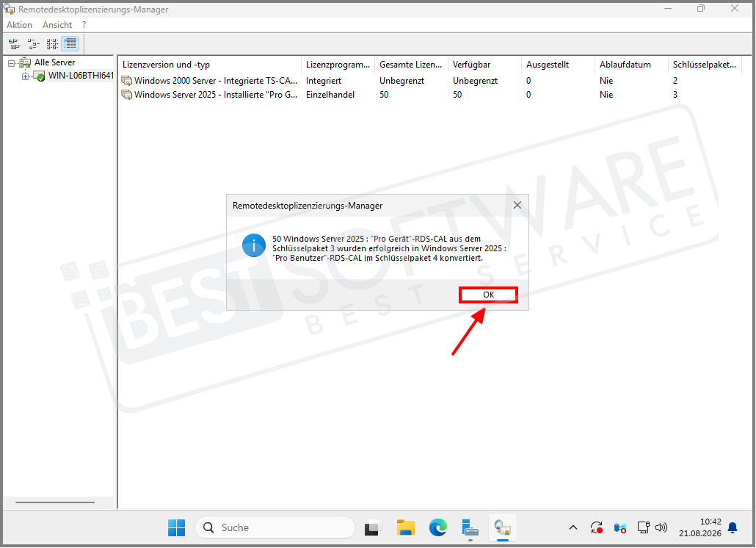This screenshot has width=756, height=548.
Task: Open the Aktion menu
Action: pos(19,24)
